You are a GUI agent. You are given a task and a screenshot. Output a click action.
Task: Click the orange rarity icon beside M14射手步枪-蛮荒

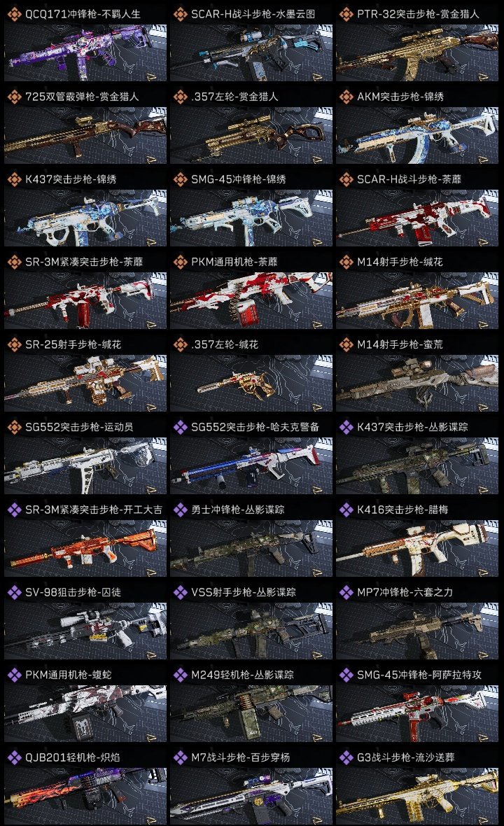[x=346, y=344]
